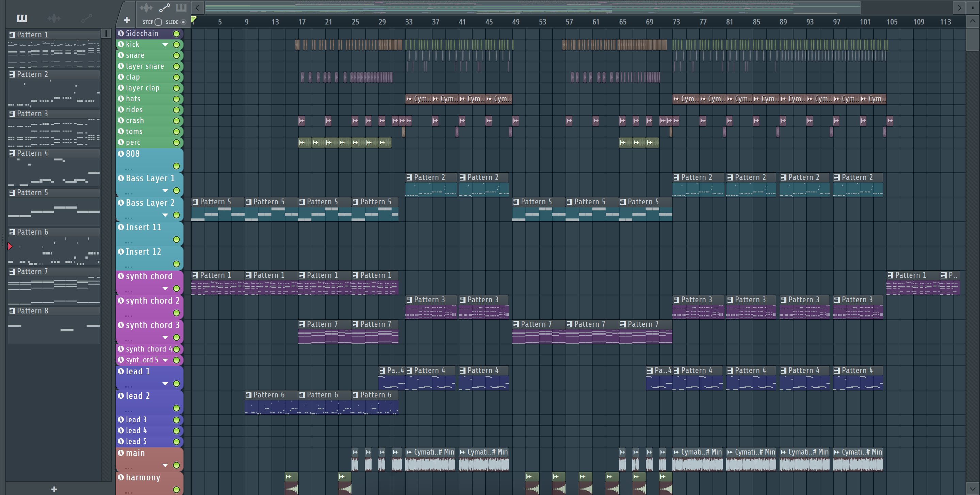Collapse the Bass Layer 1 group arrow
The height and width of the screenshot is (495, 980).
(x=165, y=190)
